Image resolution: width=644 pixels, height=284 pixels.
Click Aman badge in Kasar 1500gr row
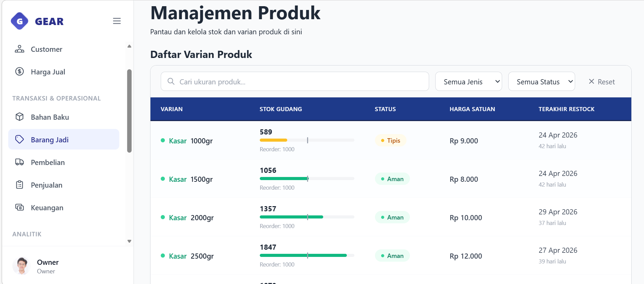(x=392, y=179)
